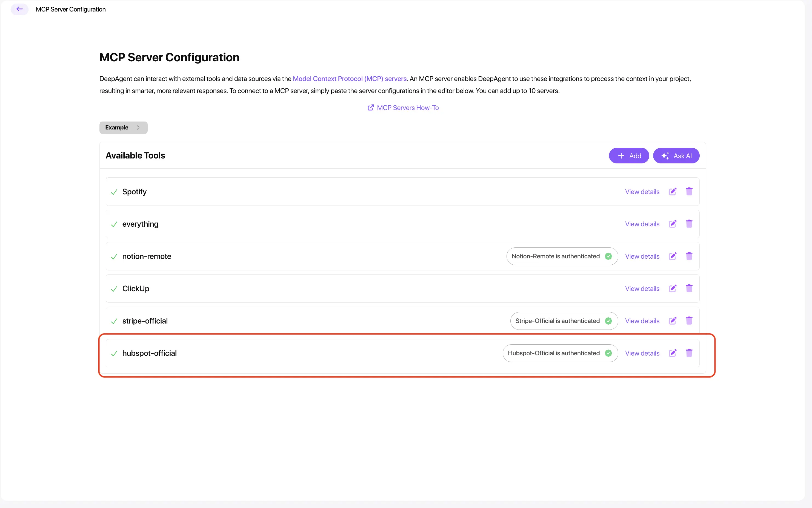Edit the Spotify server configuration

(x=673, y=192)
